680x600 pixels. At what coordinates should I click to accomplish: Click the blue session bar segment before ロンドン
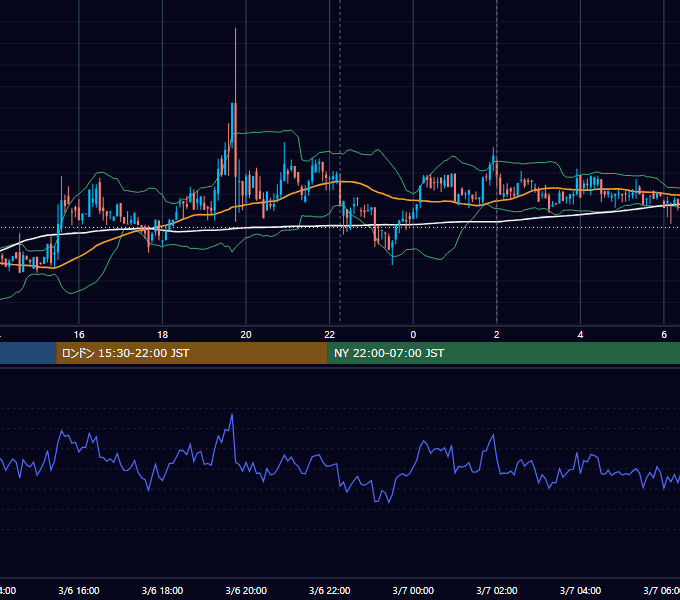click(28, 353)
